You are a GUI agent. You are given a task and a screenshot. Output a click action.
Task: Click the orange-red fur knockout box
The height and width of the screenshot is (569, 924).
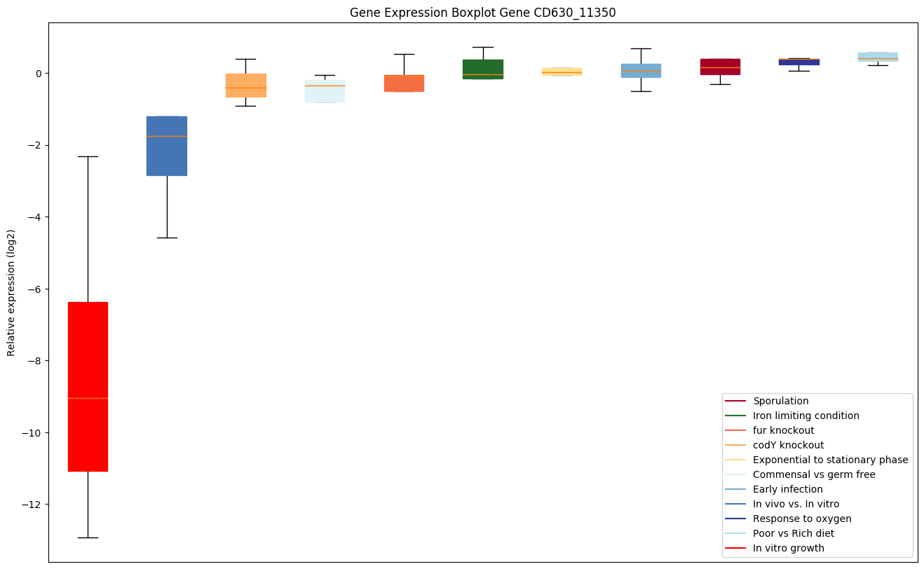pyautogui.click(x=404, y=84)
